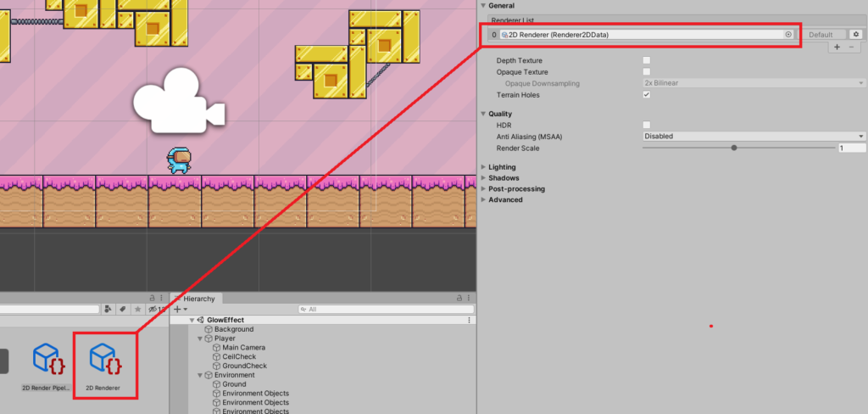Screen dimensions: 868x414
Task: Click the Search by Type icon
Action: coord(109,309)
